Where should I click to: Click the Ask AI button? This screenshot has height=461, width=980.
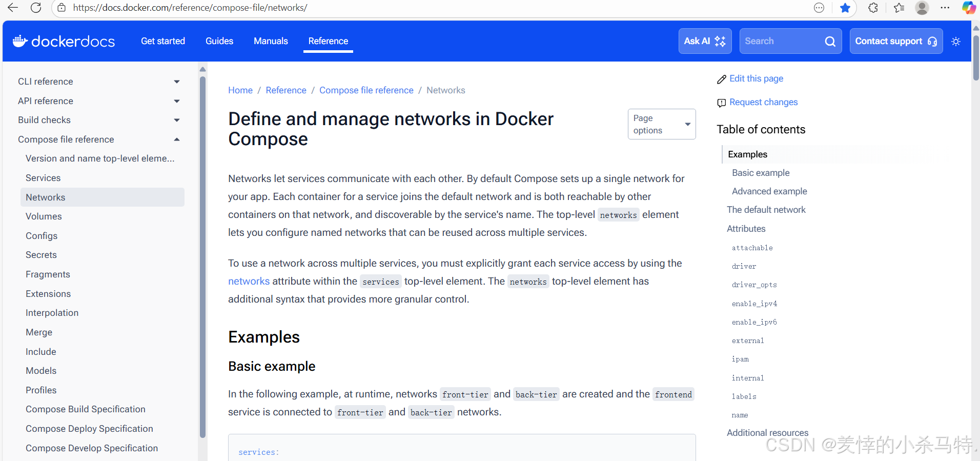pos(705,41)
